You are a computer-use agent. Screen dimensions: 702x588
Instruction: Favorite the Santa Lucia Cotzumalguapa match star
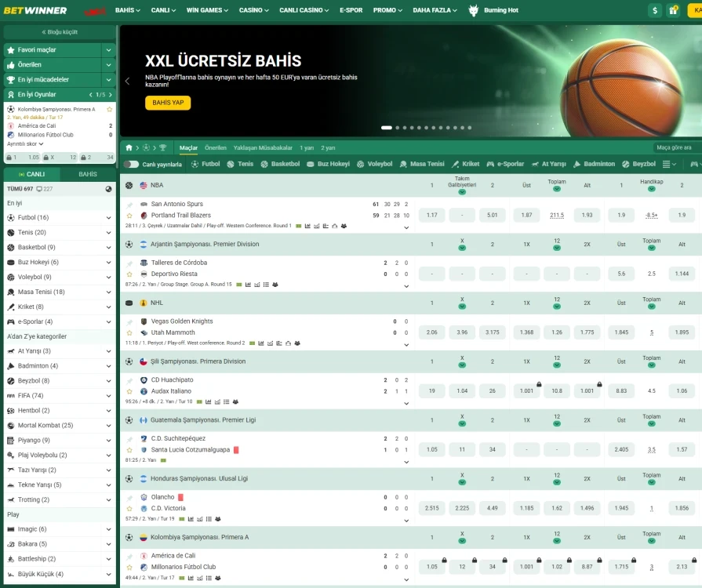point(129,450)
